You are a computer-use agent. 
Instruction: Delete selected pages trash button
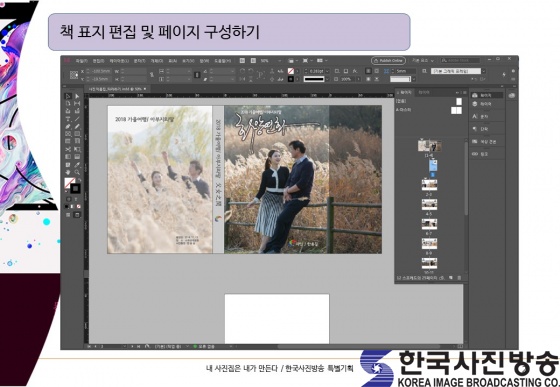[x=459, y=277]
